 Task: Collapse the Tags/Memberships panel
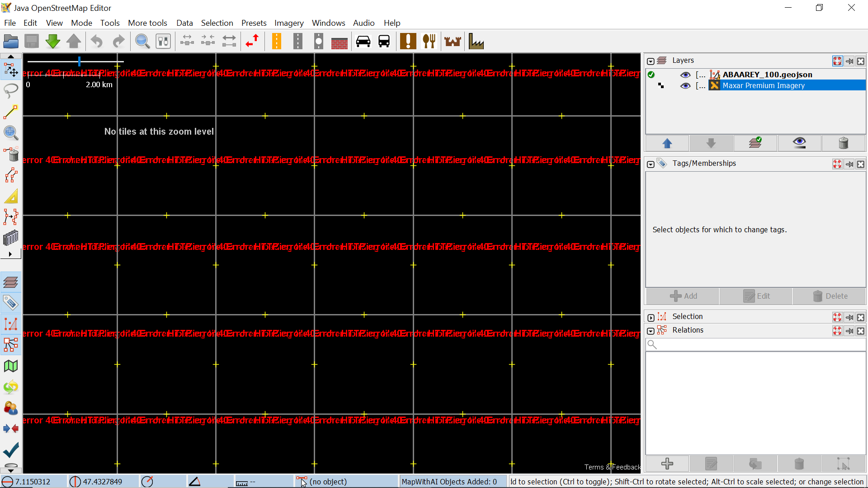click(x=651, y=164)
